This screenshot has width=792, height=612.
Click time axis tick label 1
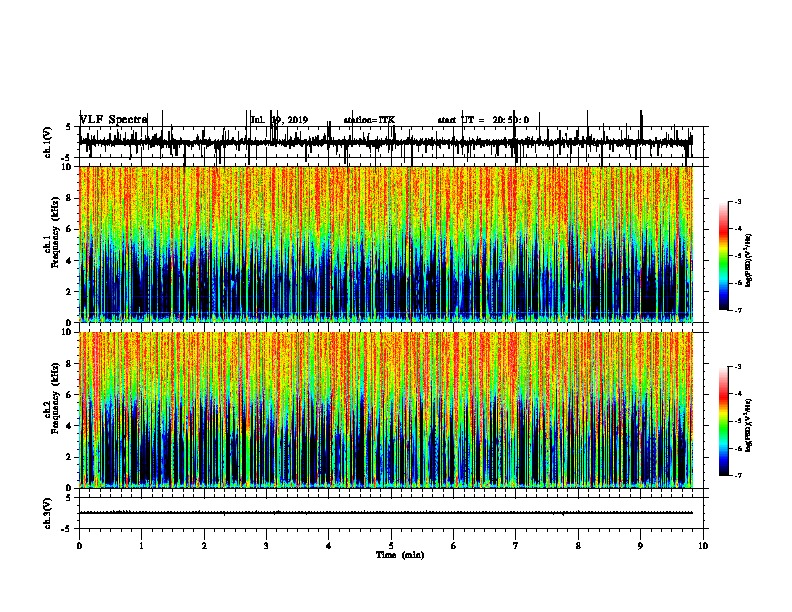click(142, 546)
